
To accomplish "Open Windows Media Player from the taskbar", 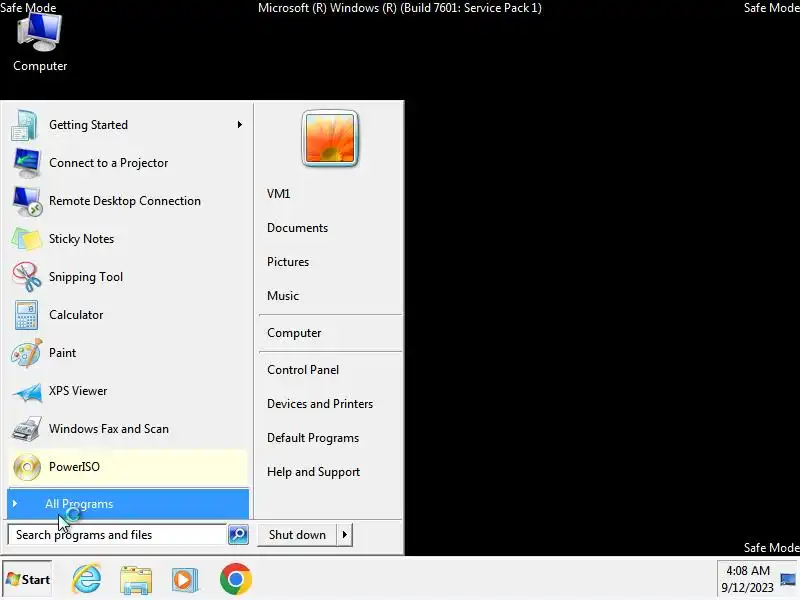I will coord(185,580).
